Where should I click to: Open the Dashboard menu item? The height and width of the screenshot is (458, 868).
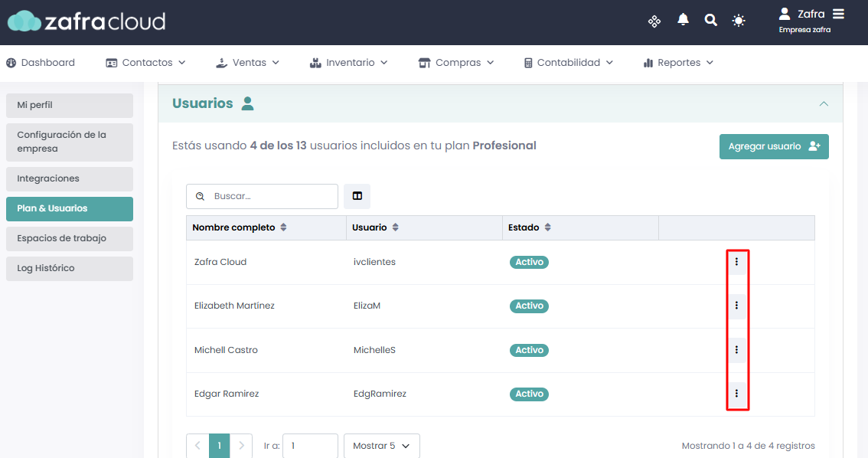(41, 63)
